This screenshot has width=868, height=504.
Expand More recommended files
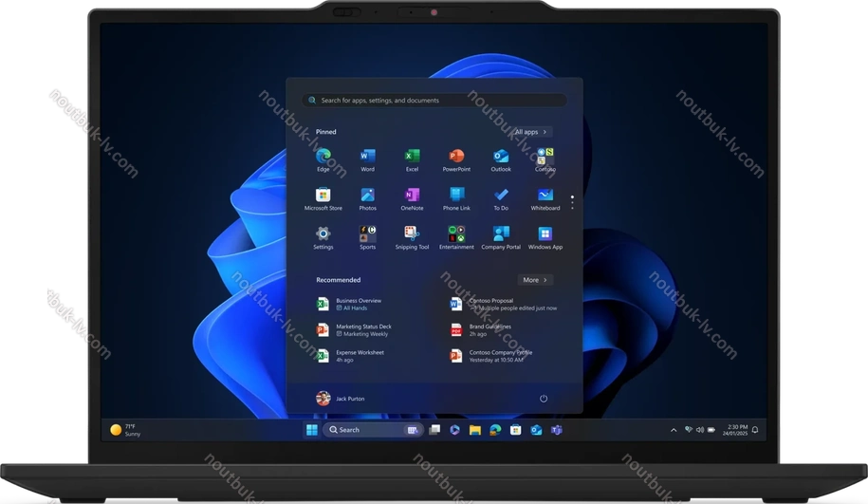click(536, 280)
